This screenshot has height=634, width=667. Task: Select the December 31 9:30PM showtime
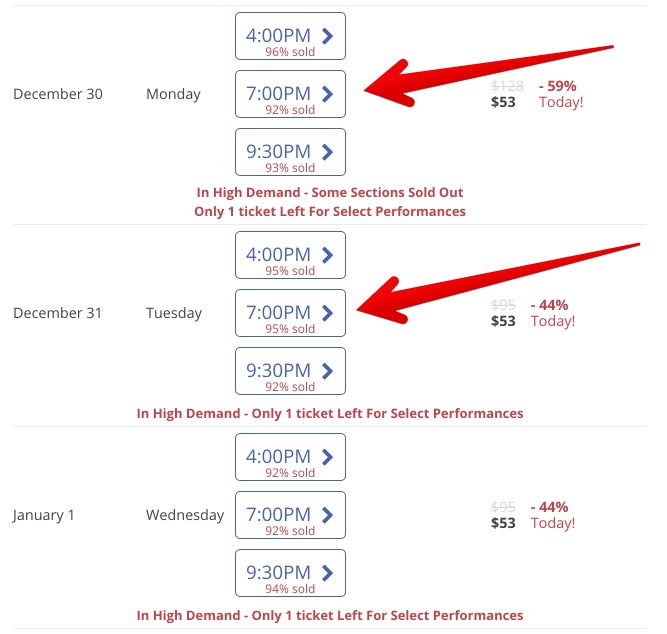coord(290,371)
